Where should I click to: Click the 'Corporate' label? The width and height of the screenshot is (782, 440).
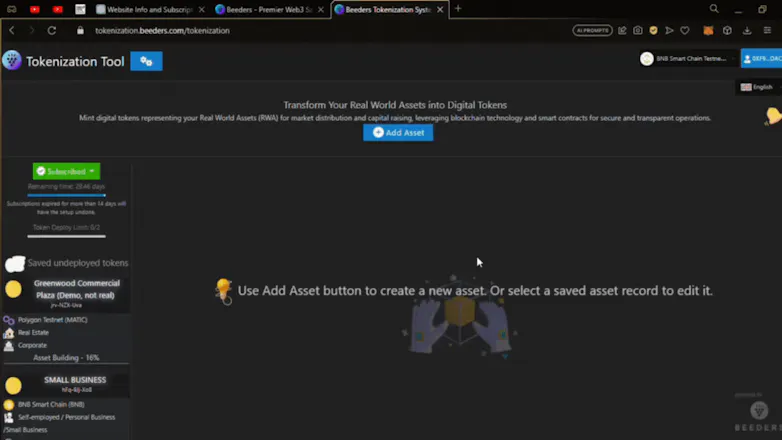(x=32, y=345)
